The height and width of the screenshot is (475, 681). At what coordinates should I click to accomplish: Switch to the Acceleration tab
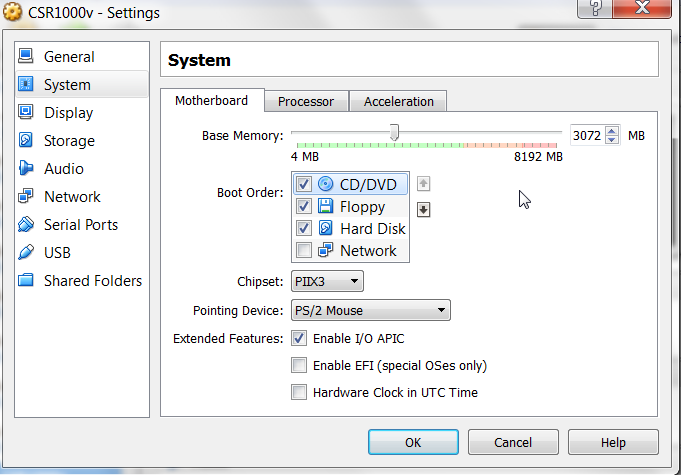coord(398,102)
